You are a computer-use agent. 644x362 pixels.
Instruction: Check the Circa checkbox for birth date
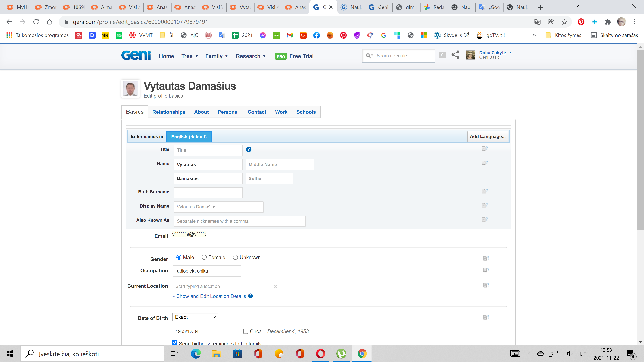[246, 331]
